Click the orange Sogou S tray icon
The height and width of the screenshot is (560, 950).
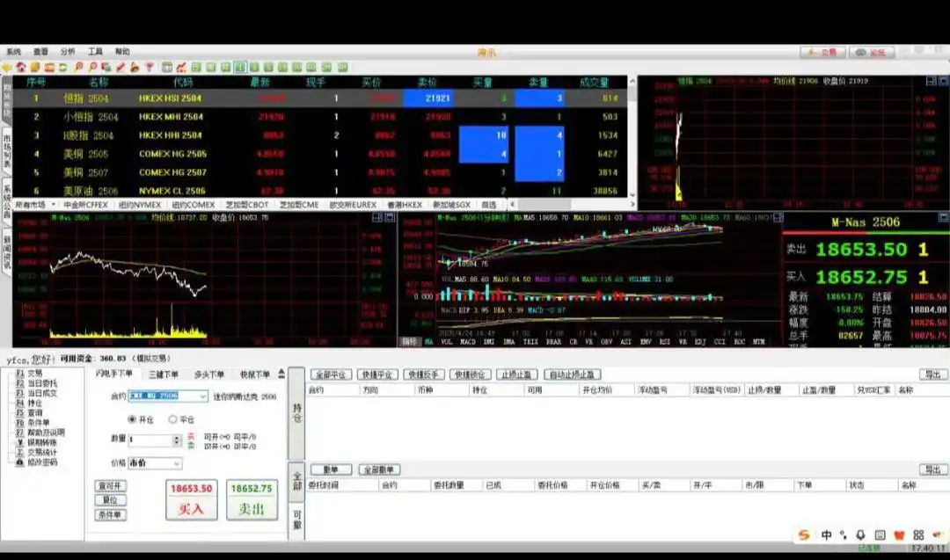[x=804, y=535]
